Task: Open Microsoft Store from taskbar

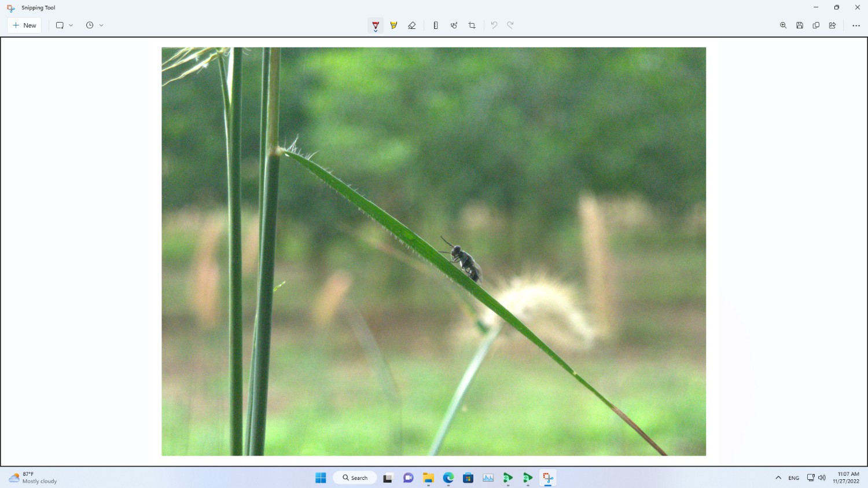Action: (468, 478)
